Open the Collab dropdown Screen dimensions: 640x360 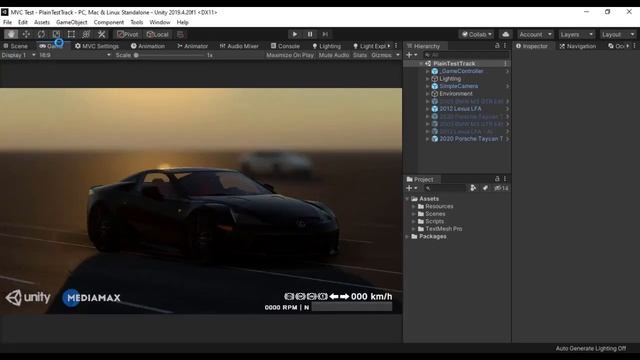(476, 34)
